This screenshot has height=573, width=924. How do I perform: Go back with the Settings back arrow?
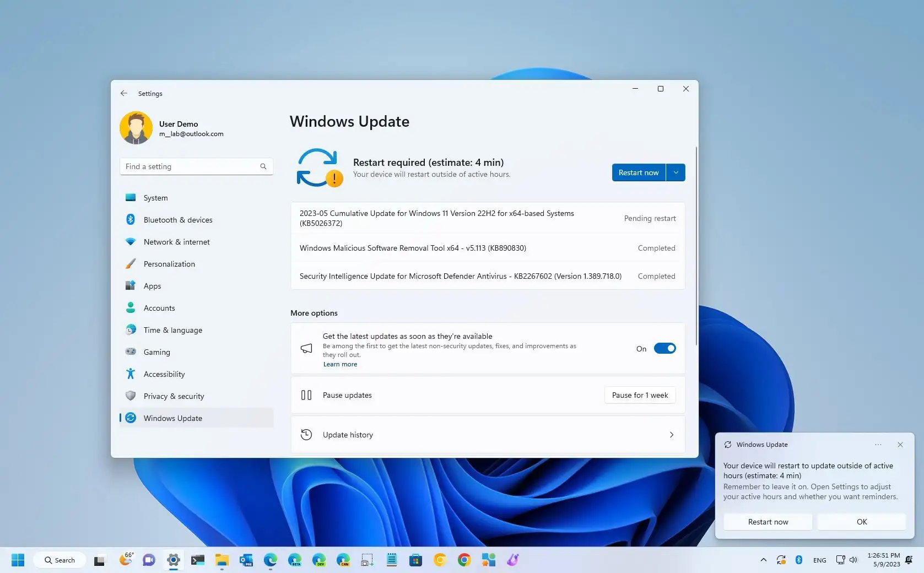coord(124,94)
